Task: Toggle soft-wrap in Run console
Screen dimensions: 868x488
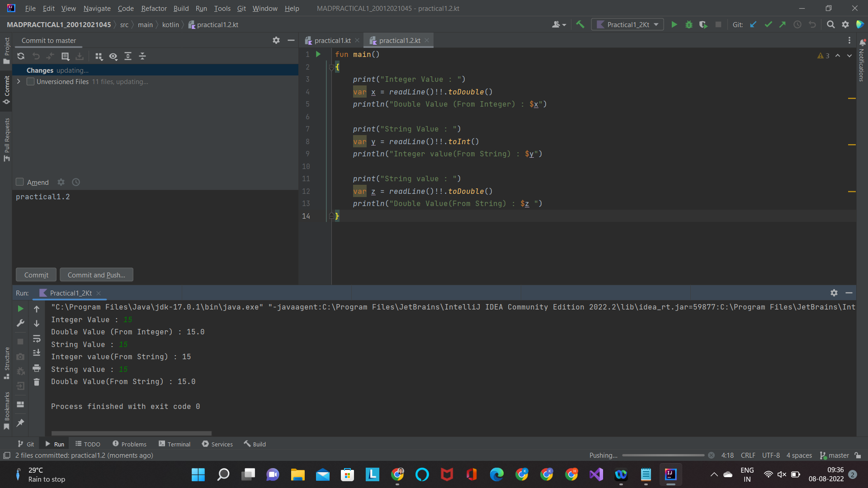Action: click(x=37, y=338)
